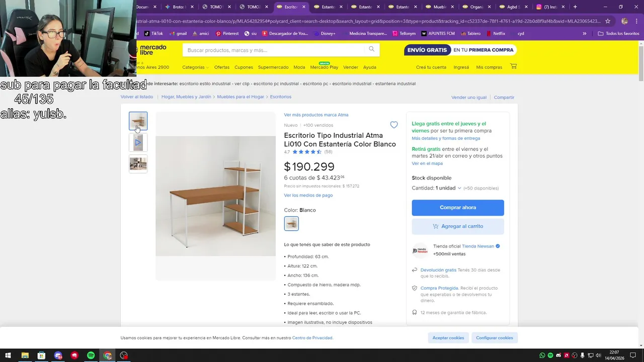Click the Comprar ahora button

click(458, 208)
